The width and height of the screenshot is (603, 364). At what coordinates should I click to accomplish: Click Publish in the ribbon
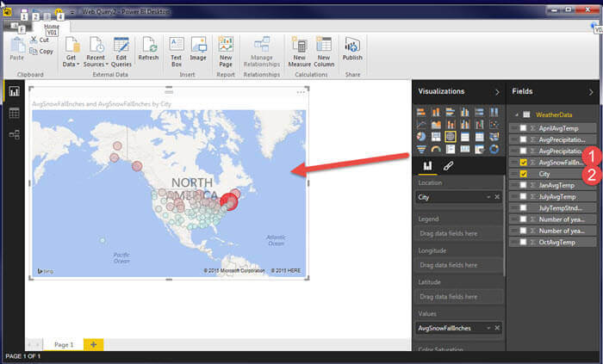tap(352, 49)
